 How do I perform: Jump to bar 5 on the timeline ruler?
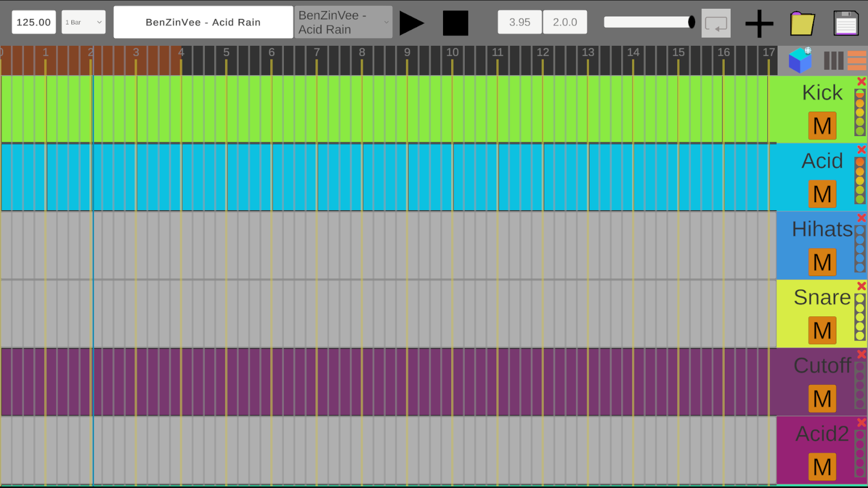(227, 53)
